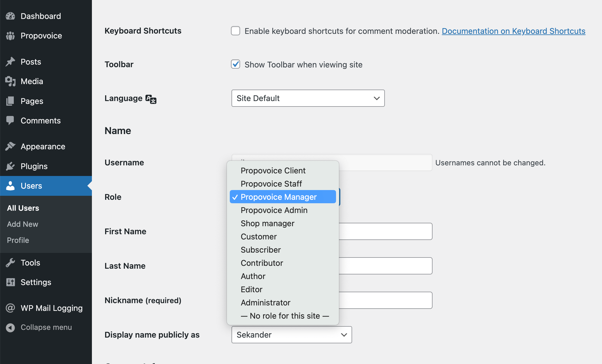Image resolution: width=602 pixels, height=364 pixels.
Task: Open the Display name publicly as dropdown
Action: coord(292,335)
